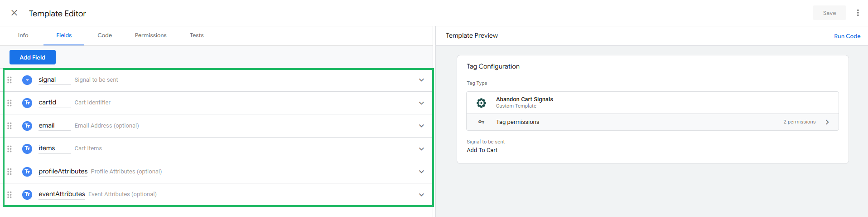Switch to the Code tab
868x217 pixels.
pyautogui.click(x=105, y=35)
